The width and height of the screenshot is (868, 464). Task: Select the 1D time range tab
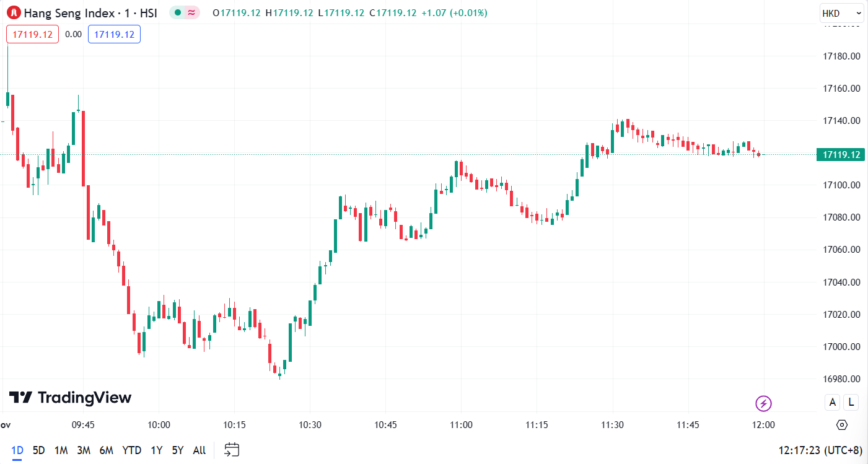[x=17, y=450]
